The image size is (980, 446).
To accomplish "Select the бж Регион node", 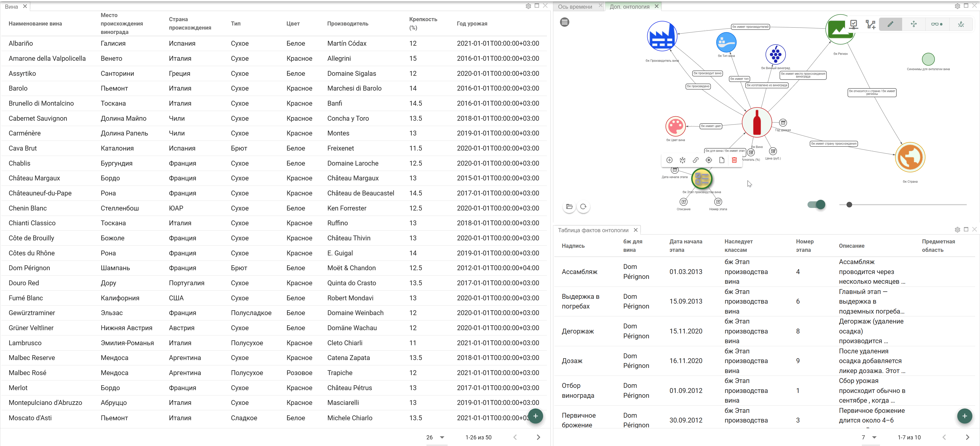I will pyautogui.click(x=840, y=29).
